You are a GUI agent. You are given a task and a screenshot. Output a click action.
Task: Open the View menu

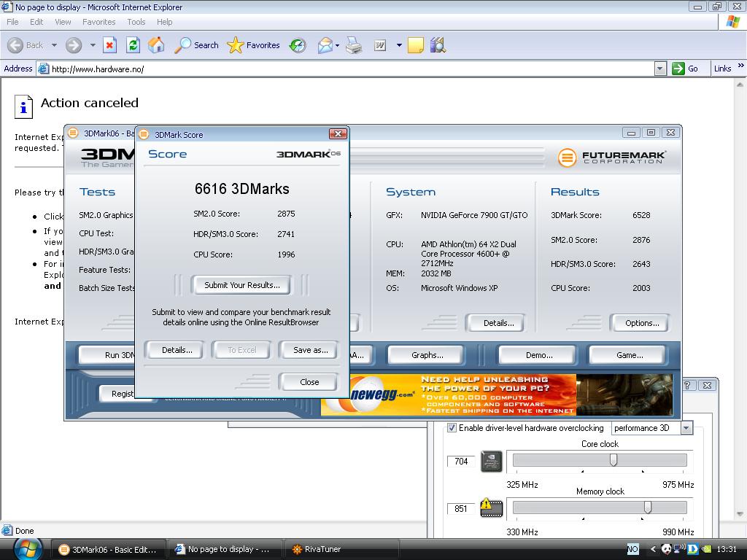[63, 22]
